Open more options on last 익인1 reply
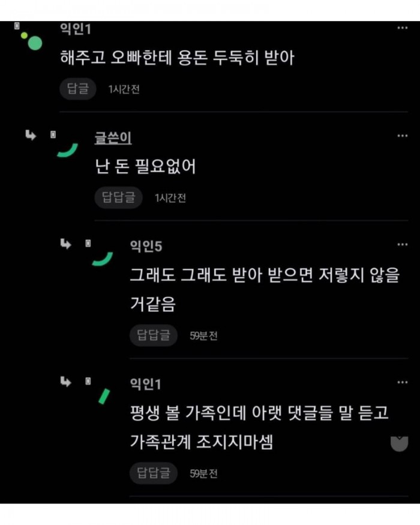 pos(402,382)
